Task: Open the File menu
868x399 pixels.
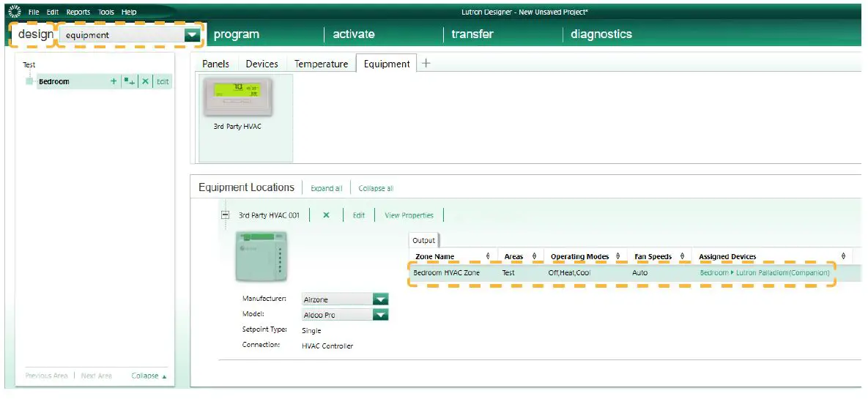Action: tap(34, 12)
